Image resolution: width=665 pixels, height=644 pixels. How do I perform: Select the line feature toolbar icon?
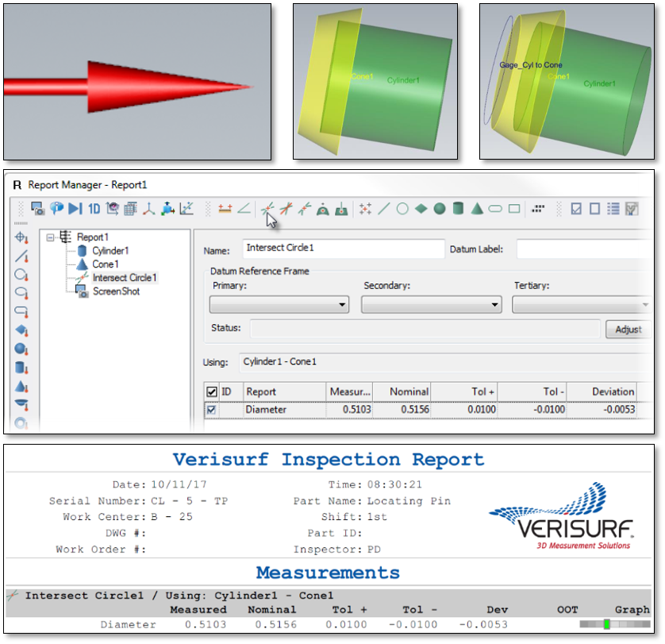point(384,208)
